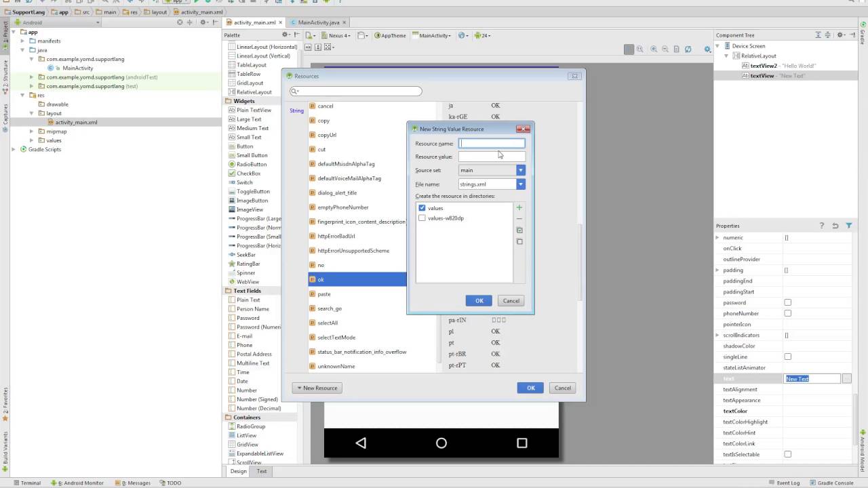Expand the numeric property

717,237
